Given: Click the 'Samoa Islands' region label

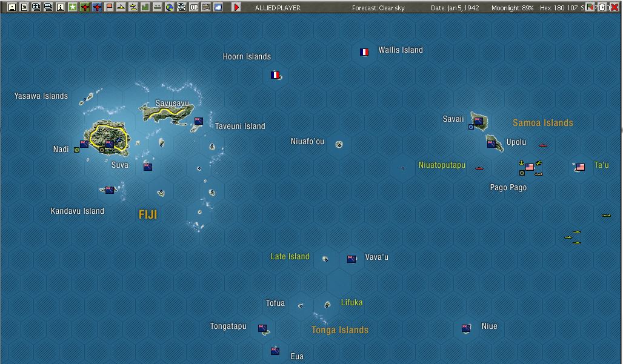Looking at the screenshot, I should pos(543,123).
